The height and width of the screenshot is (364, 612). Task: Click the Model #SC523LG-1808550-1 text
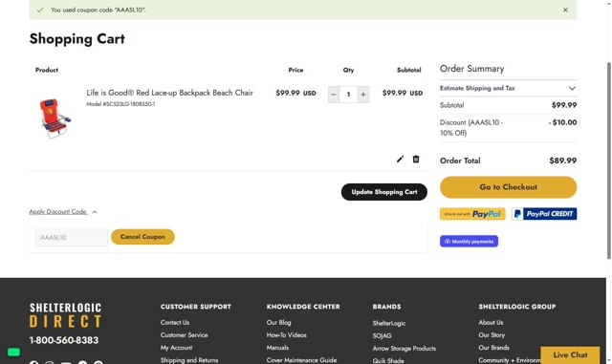point(120,104)
